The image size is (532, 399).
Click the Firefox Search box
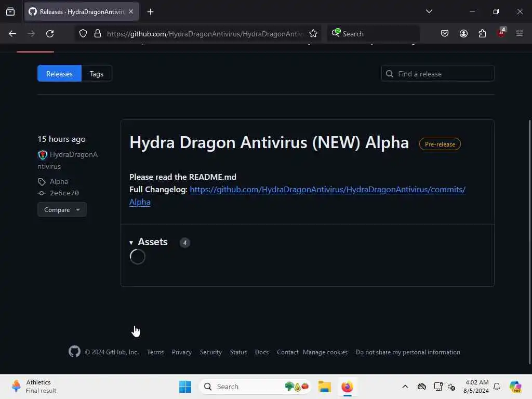click(x=373, y=34)
